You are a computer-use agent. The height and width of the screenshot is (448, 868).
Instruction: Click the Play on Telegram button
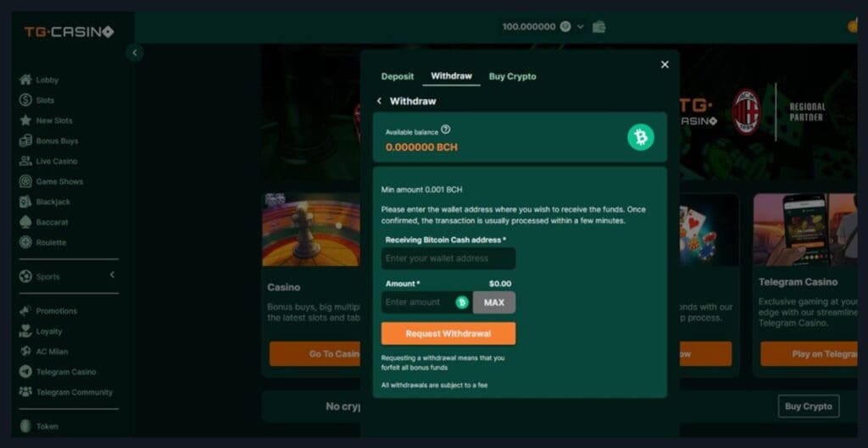[x=809, y=354]
